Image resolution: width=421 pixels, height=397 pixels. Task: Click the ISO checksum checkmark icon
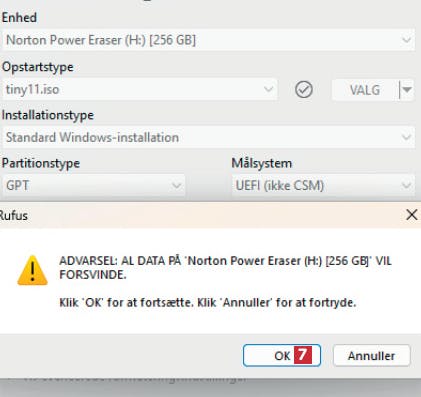click(x=304, y=89)
